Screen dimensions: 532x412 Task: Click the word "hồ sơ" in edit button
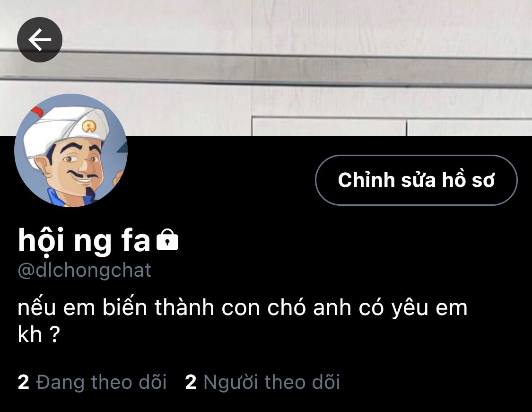[x=468, y=180]
